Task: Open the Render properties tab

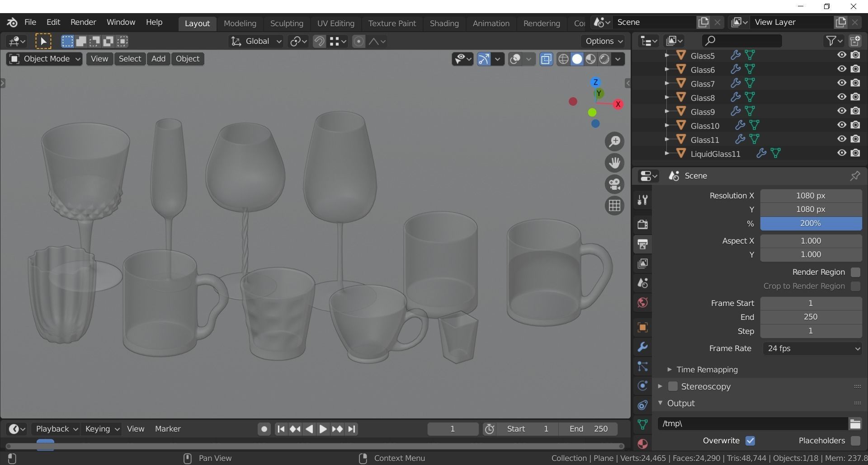Action: coord(642,224)
